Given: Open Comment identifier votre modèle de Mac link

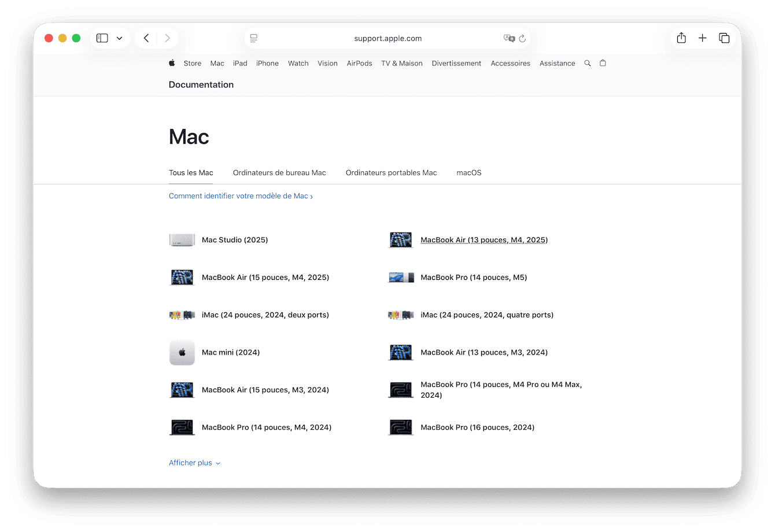Looking at the screenshot, I should tap(241, 196).
